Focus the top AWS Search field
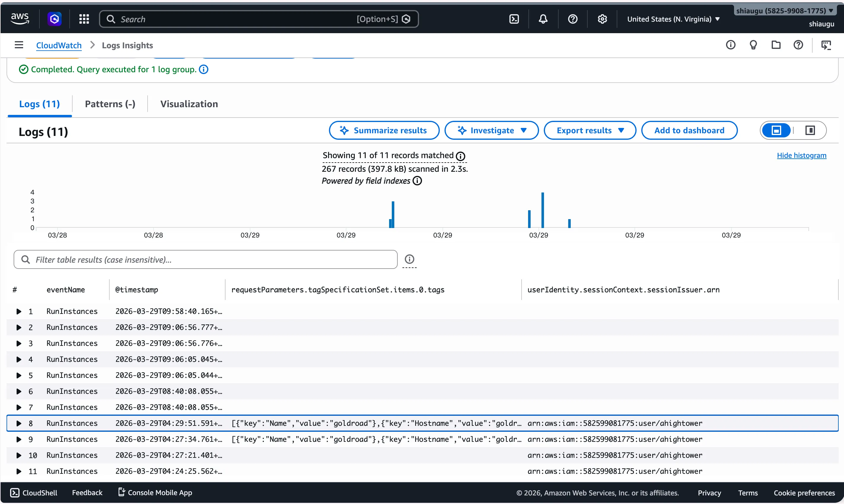The image size is (844, 504). pos(259,19)
